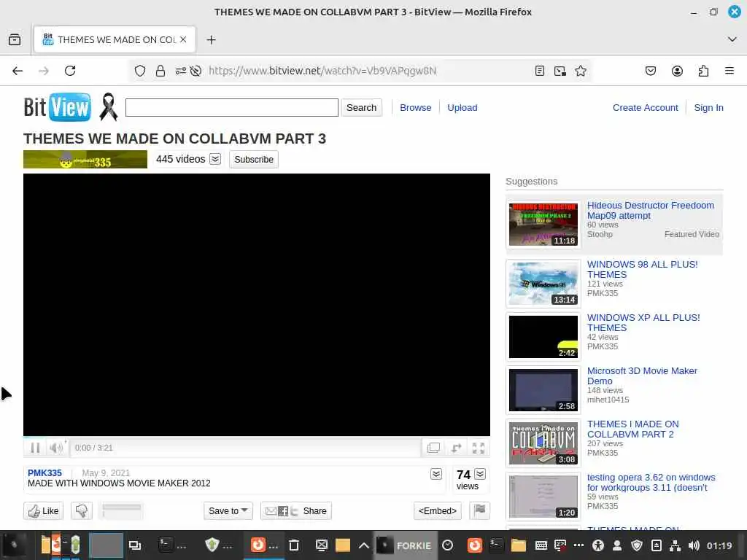Open the extensions puzzle icon

703,71
